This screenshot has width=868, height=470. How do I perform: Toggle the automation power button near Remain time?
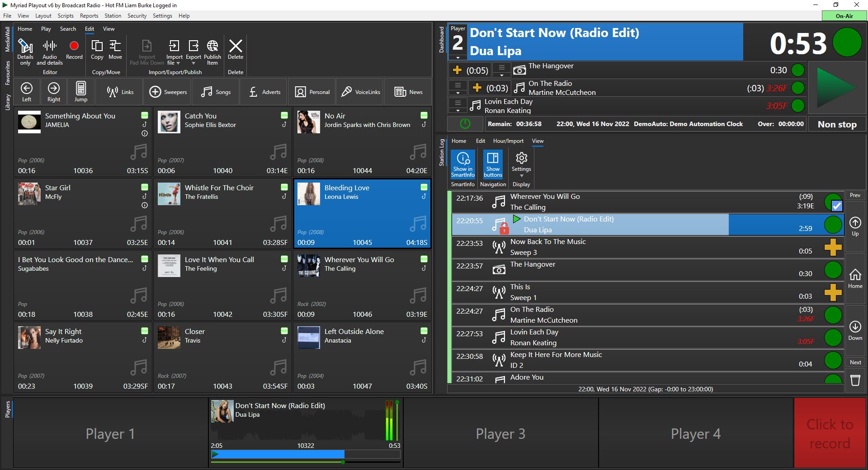coord(465,123)
